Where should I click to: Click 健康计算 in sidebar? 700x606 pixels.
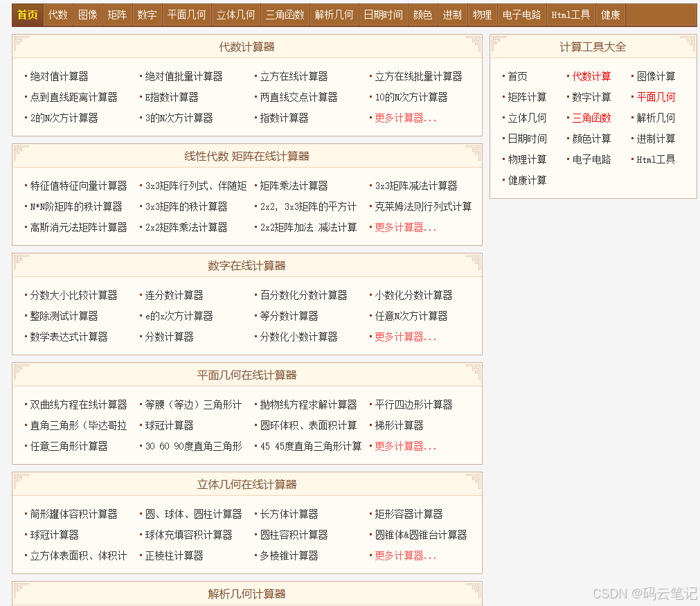(x=527, y=181)
